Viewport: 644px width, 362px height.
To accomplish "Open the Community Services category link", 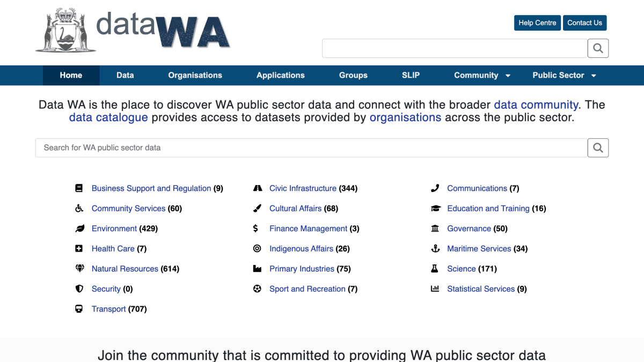I will pos(128,208).
